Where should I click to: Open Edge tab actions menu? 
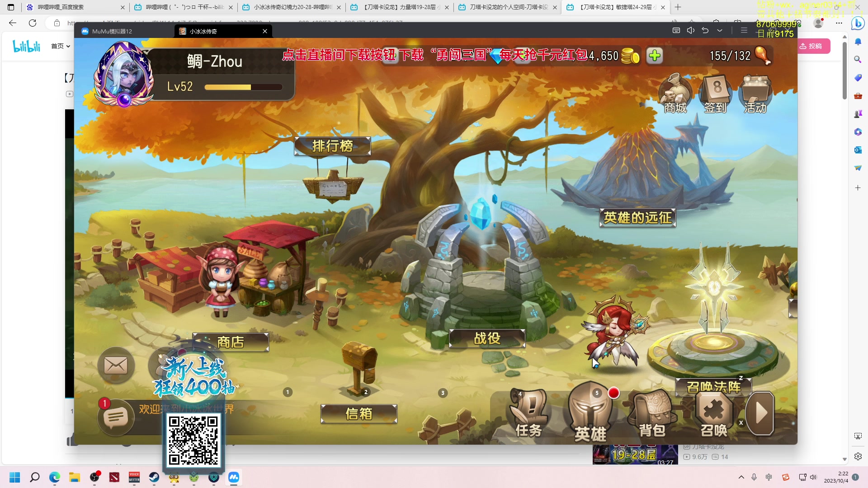coord(11,7)
